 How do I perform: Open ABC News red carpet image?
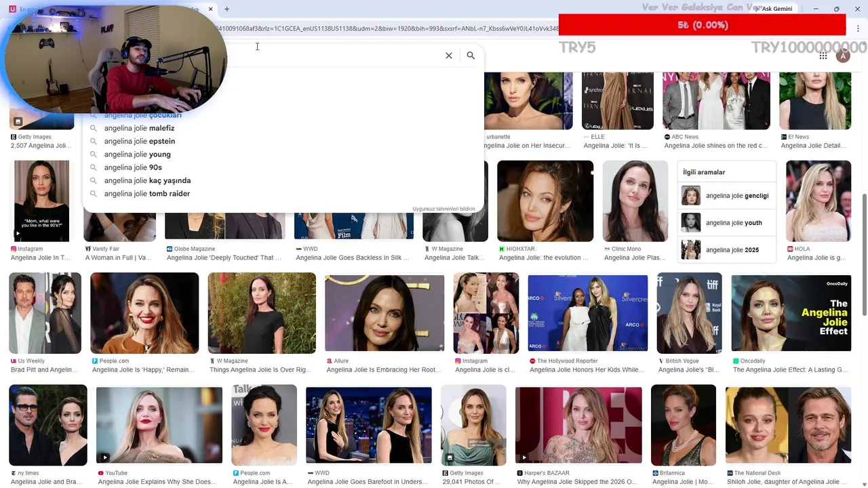click(x=716, y=100)
